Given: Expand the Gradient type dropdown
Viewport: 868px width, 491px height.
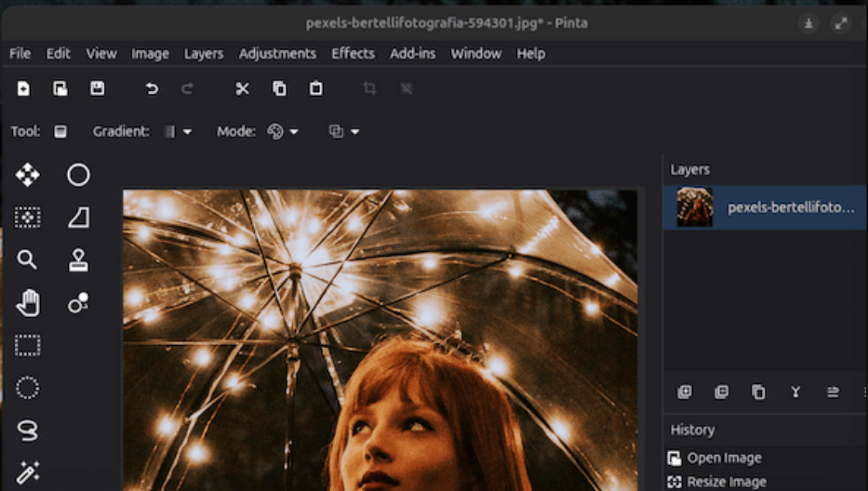Looking at the screenshot, I should click(178, 132).
